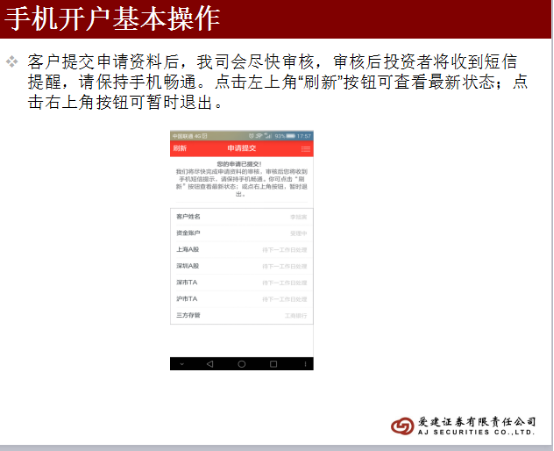Open the hamburger menu icon in red header
Image resolution: width=554 pixels, height=451 pixels.
[305, 149]
